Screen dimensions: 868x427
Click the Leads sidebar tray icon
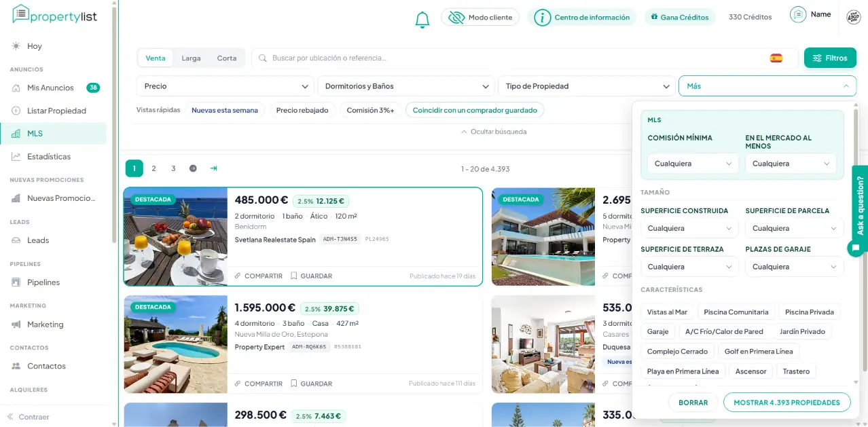[16, 240]
